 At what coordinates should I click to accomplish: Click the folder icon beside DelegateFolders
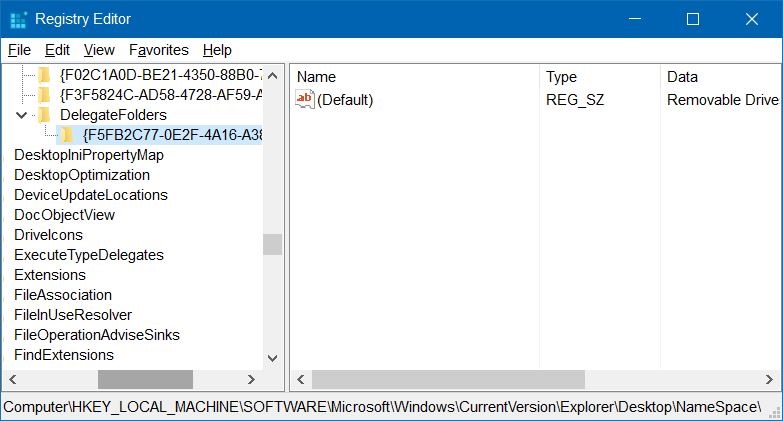pos(44,115)
